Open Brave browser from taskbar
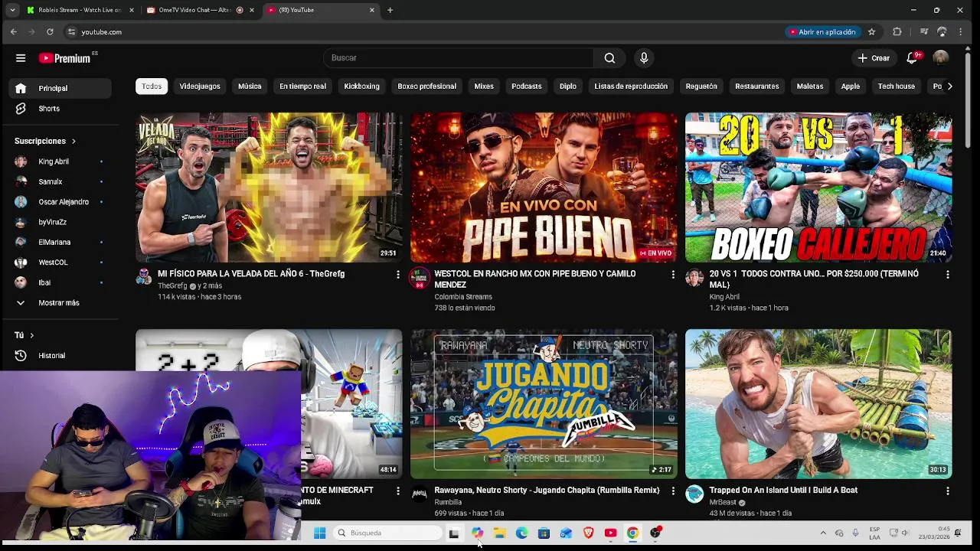The image size is (980, 551). pos(589,533)
